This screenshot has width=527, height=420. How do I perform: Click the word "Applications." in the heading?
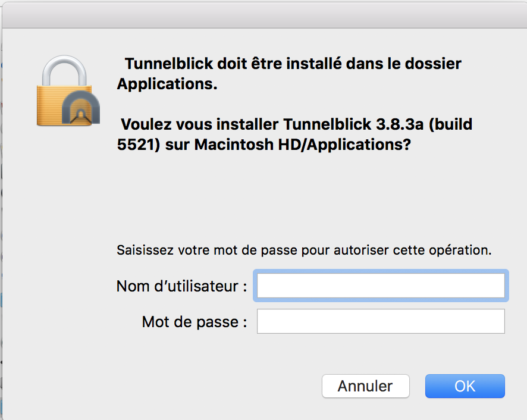click(167, 84)
